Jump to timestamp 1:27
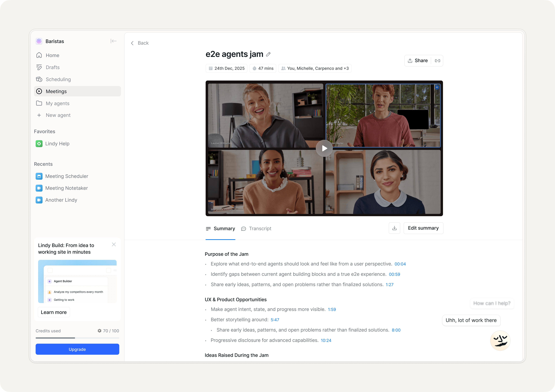This screenshot has height=392, width=555. tap(390, 285)
